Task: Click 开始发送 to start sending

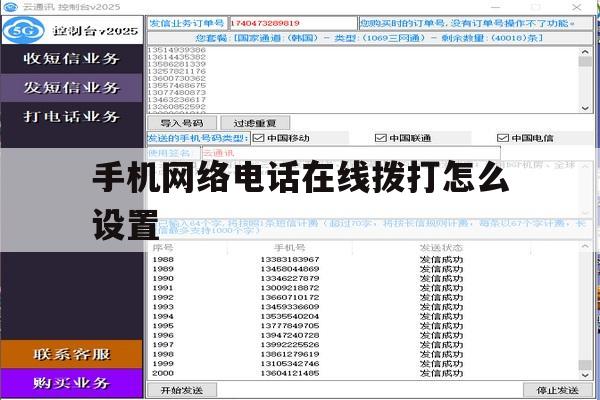Action: pyautogui.click(x=182, y=390)
